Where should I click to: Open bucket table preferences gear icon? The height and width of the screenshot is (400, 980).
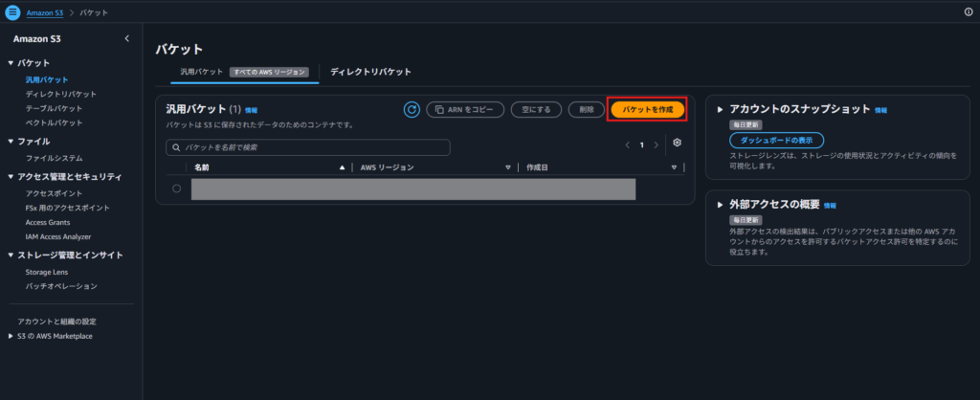677,143
